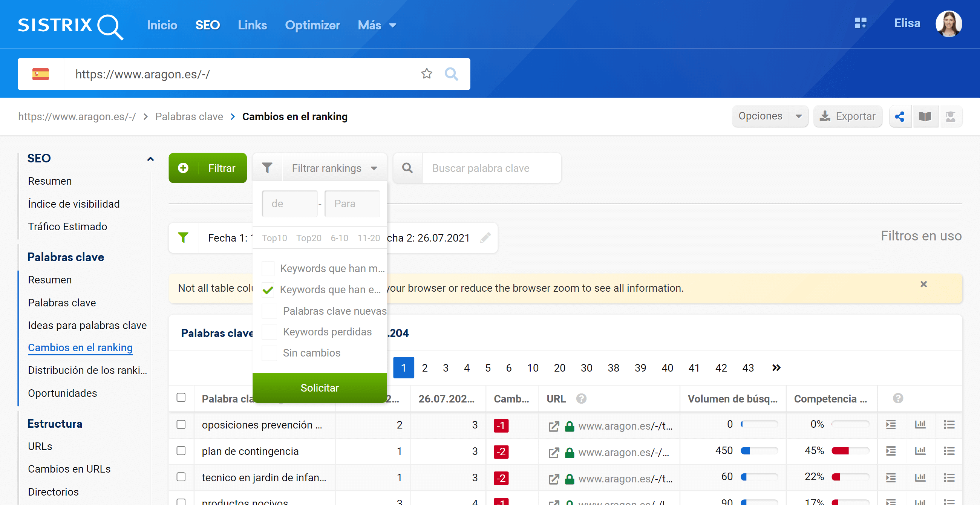Close the yellow browser zoom notice
Screen dimensions: 980x505
click(923, 285)
